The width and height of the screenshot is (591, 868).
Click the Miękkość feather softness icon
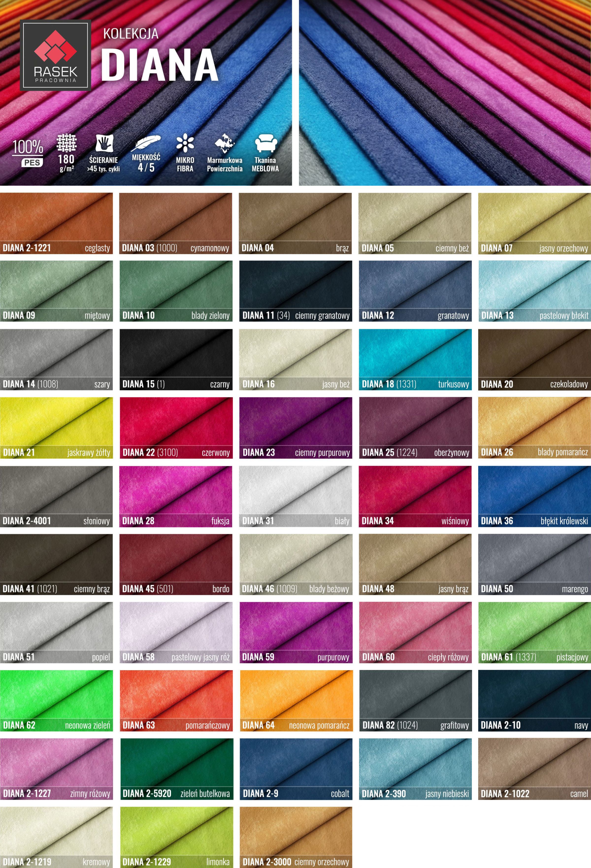click(x=146, y=144)
